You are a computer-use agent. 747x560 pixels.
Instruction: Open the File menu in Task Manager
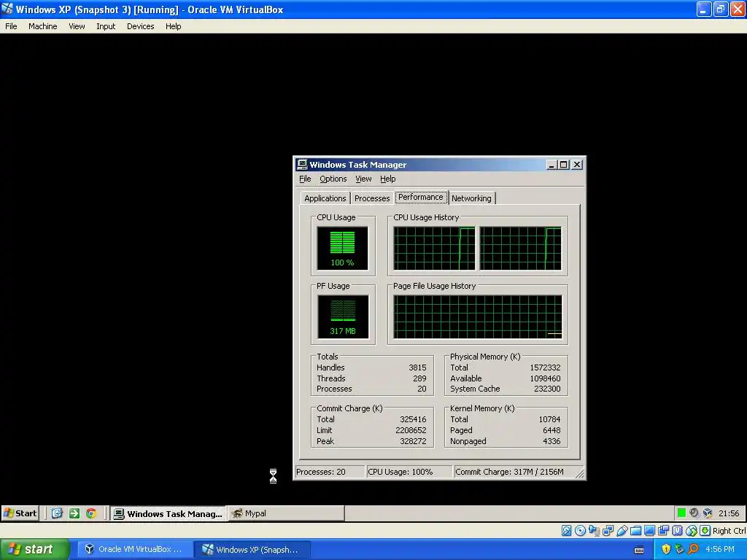point(305,179)
